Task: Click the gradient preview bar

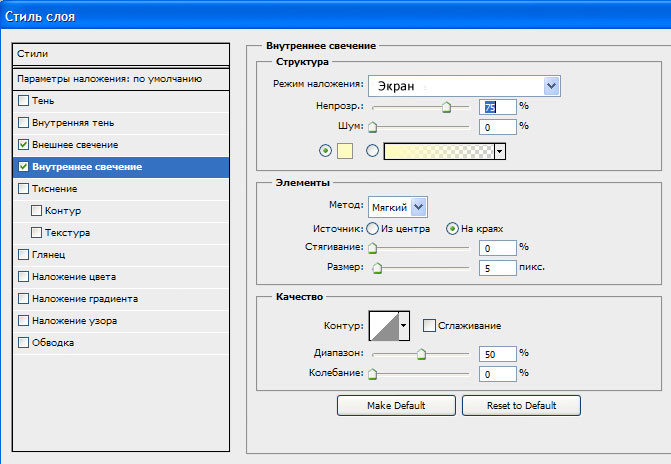Action: [439, 152]
